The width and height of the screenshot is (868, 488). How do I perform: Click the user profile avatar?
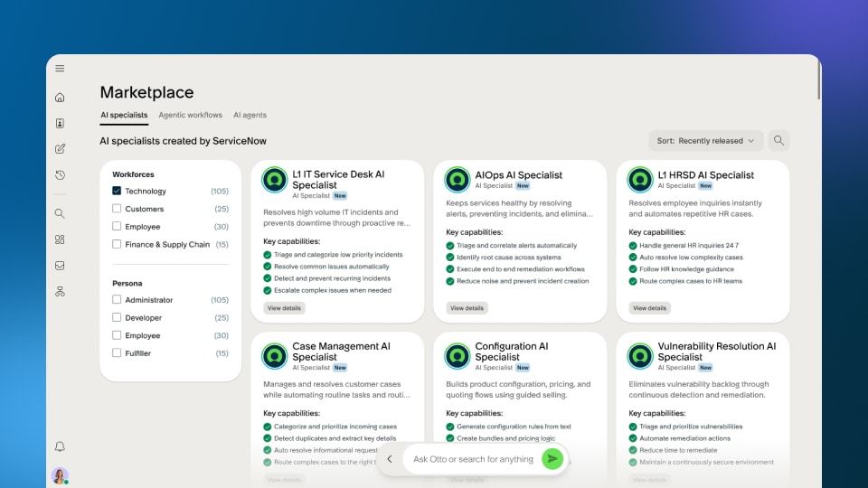(60, 475)
